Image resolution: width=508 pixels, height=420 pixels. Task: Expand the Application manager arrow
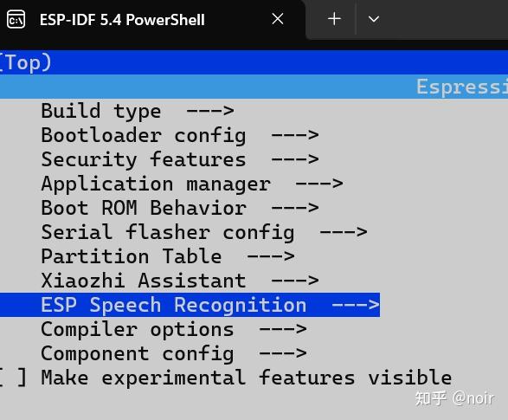[x=319, y=184]
